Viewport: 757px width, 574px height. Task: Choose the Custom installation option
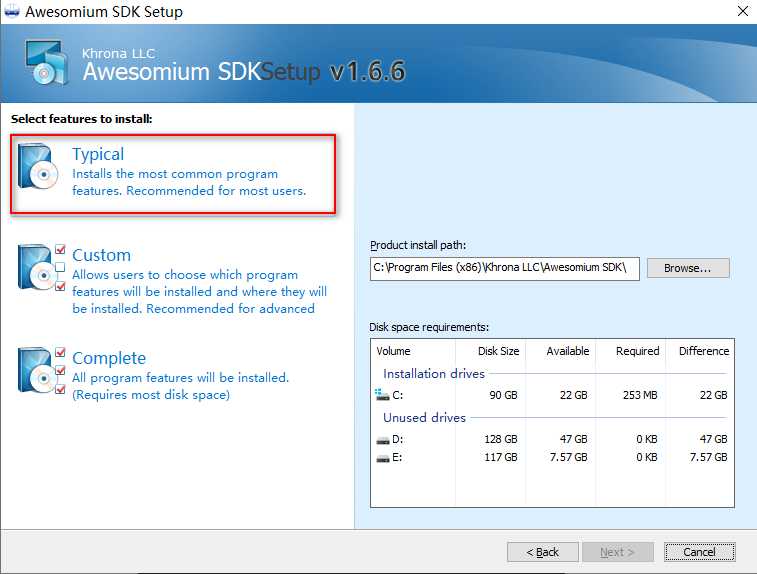click(x=173, y=280)
